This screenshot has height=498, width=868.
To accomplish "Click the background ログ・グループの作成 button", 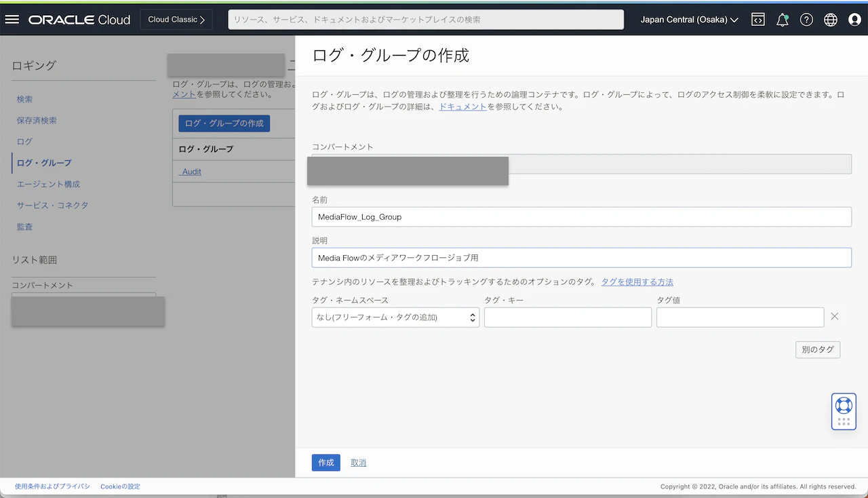I will [x=224, y=123].
